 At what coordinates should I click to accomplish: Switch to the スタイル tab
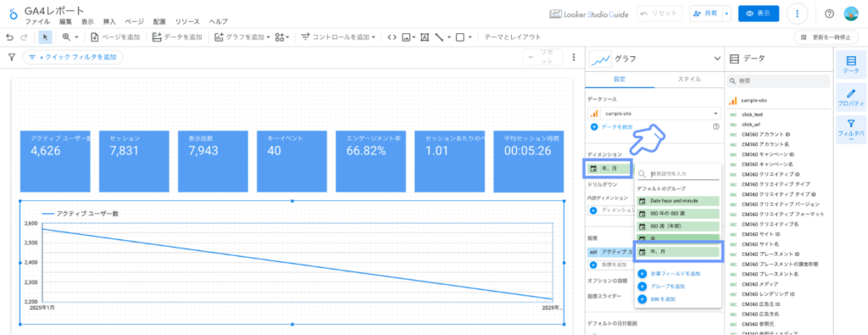pyautogui.click(x=689, y=79)
